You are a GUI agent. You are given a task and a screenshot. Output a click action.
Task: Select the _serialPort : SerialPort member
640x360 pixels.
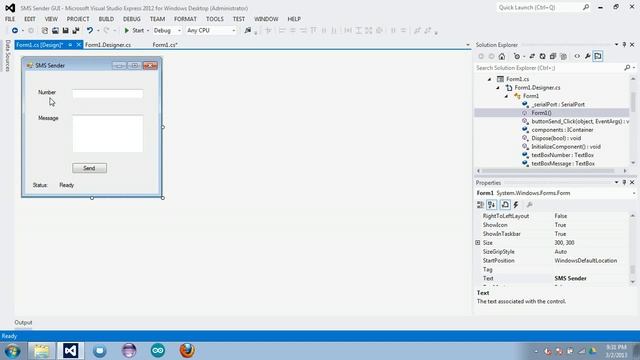click(x=558, y=104)
